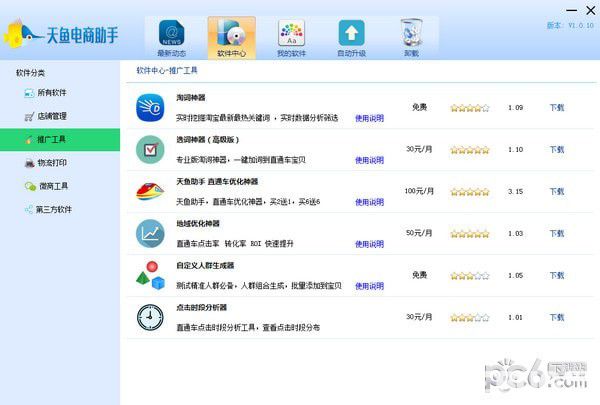The width and height of the screenshot is (600, 405).
Task: Click the 自定义人群生成器 shapes icon
Action: tap(150, 275)
